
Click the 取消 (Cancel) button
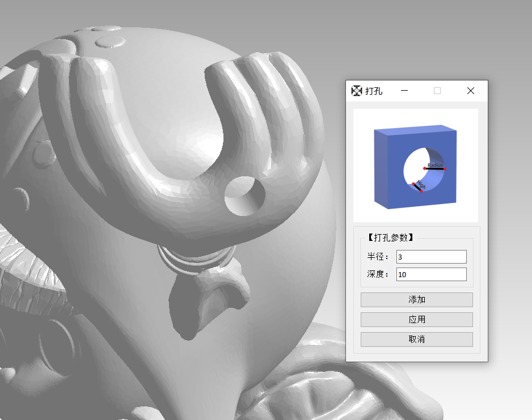(417, 340)
